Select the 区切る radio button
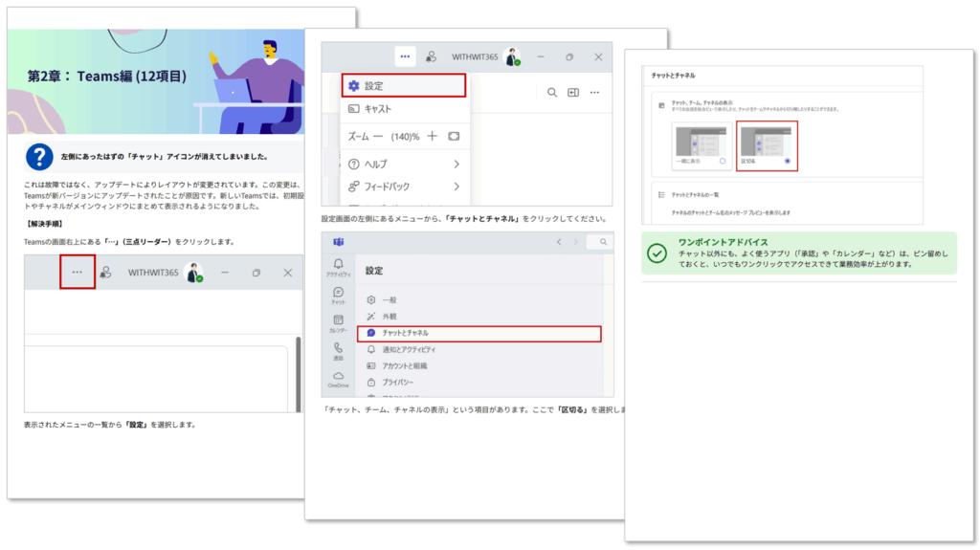980x550 pixels. [787, 162]
